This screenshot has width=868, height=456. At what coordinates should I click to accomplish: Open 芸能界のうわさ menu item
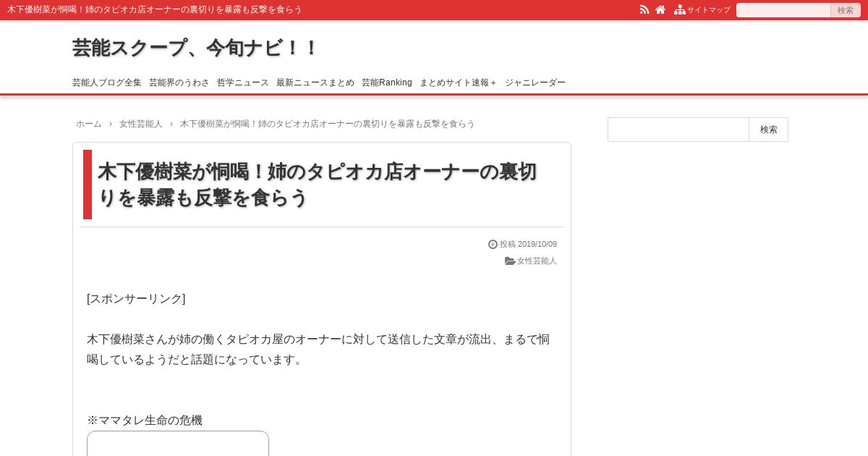(179, 83)
